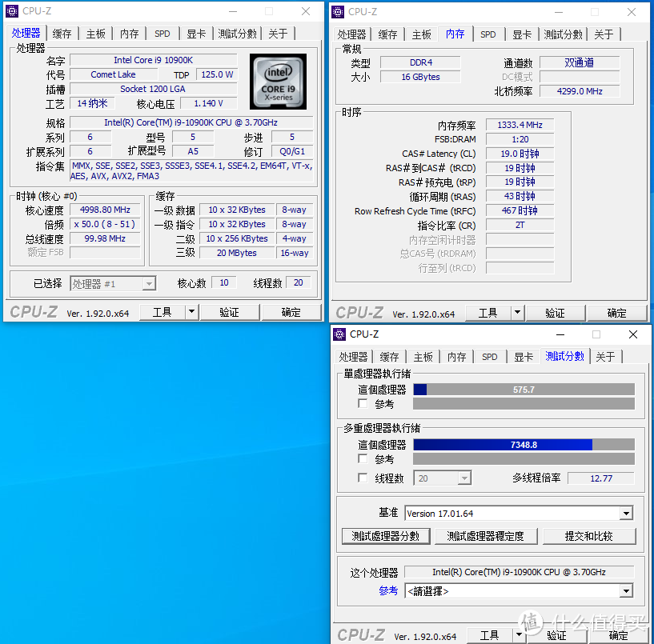This screenshot has width=654, height=644.
Task: Expand the 工具 arrow in memory window
Action: pos(517,313)
